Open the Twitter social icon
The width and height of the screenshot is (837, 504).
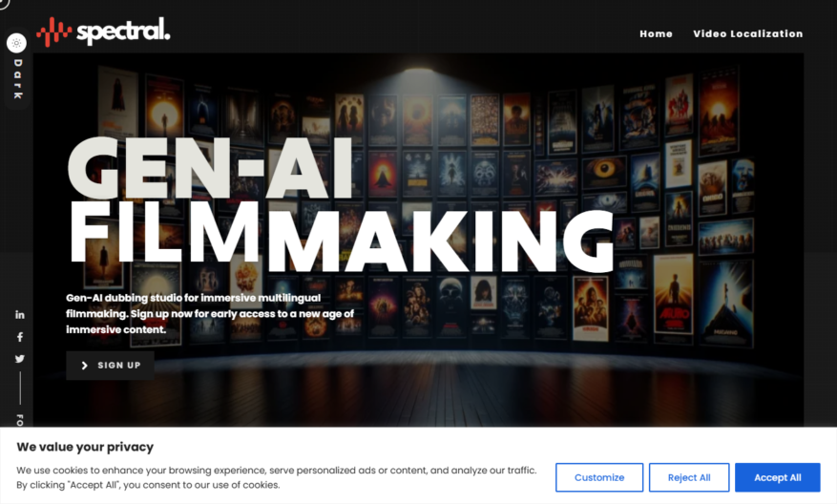click(20, 359)
